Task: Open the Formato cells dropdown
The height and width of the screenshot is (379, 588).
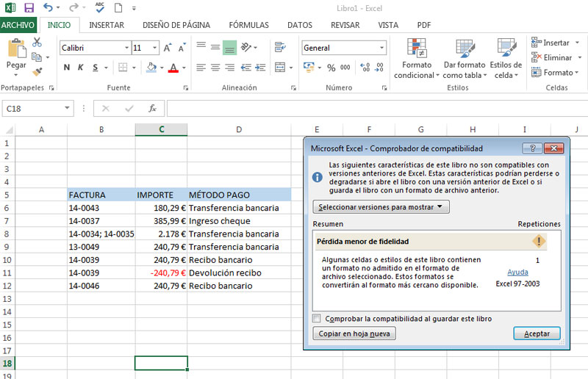Action: click(x=555, y=73)
